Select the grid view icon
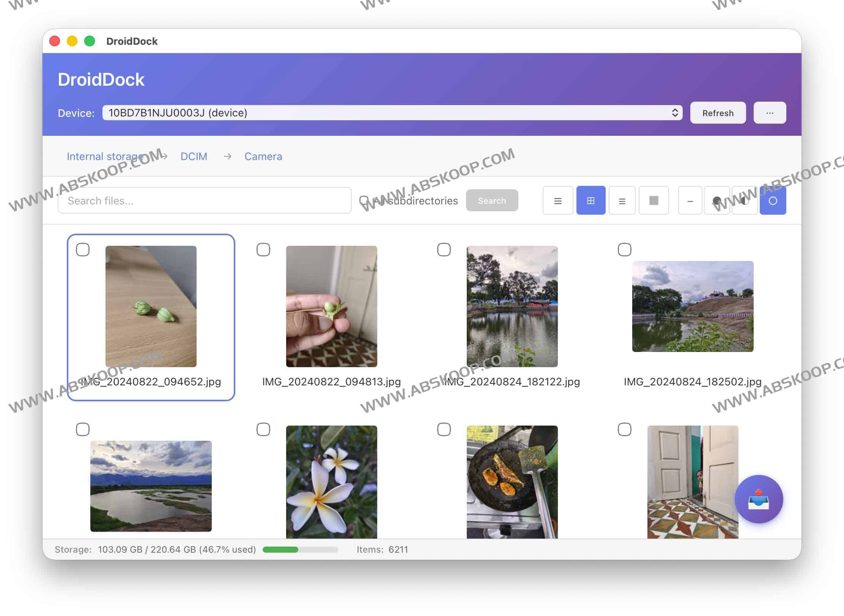Viewport: 844px width, 616px height. (x=591, y=200)
